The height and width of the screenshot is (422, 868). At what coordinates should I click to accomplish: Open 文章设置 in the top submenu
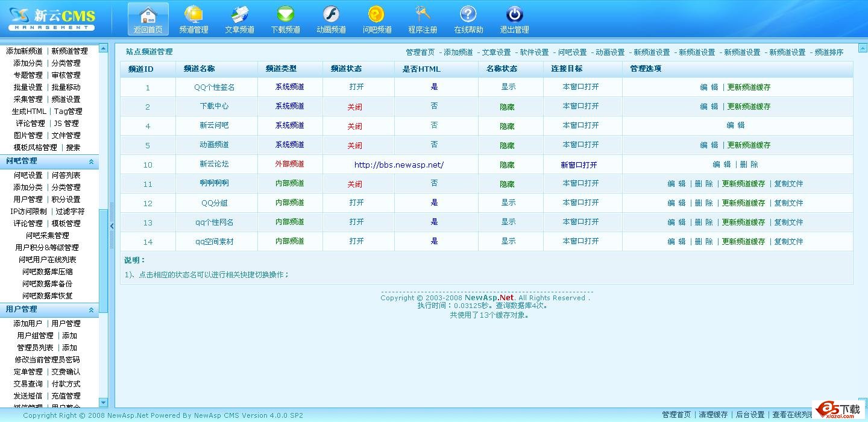pyautogui.click(x=497, y=52)
